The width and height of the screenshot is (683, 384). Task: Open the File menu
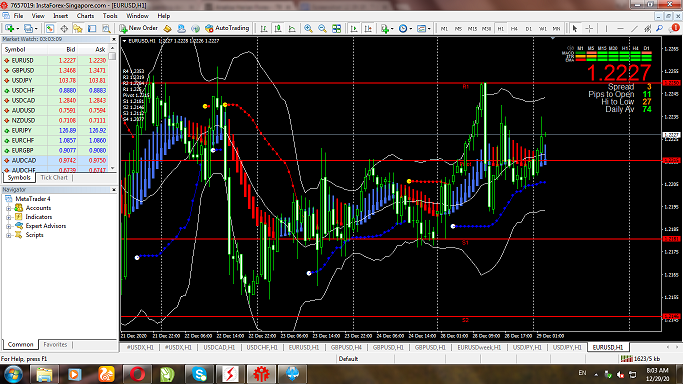[18, 16]
